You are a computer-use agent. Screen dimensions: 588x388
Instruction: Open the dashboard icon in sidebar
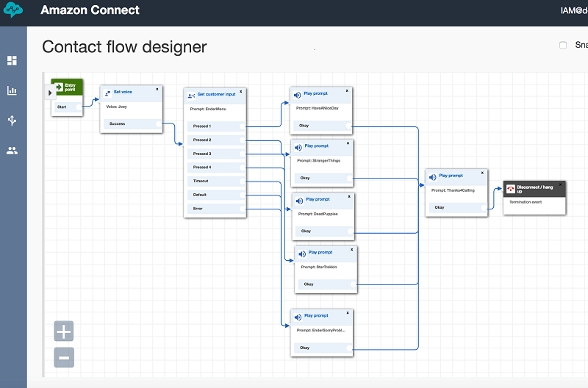[x=12, y=60]
